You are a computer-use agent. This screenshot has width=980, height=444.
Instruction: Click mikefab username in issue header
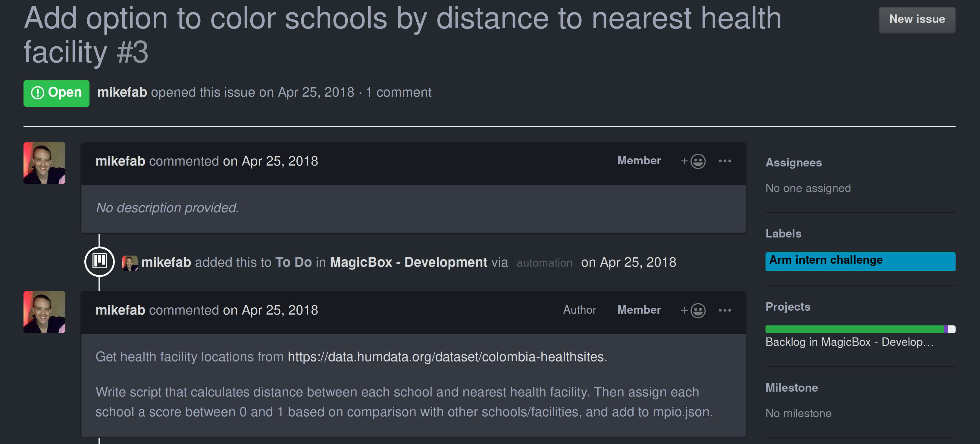click(x=122, y=92)
